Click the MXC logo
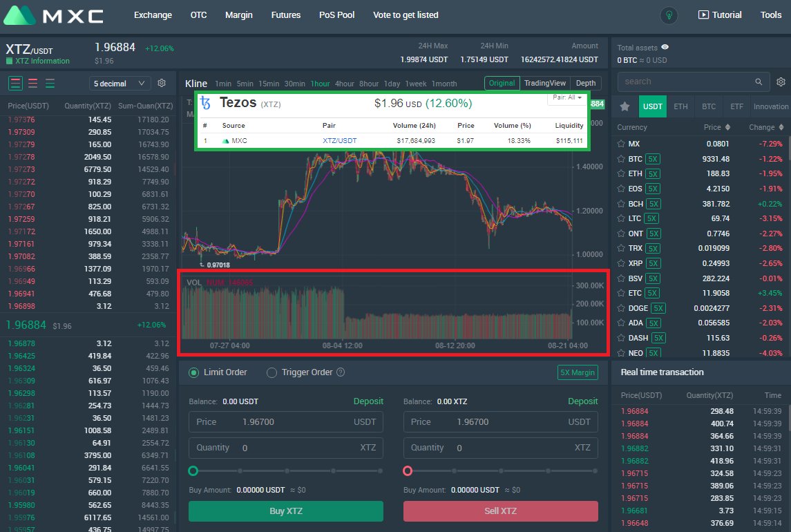Image resolution: width=791 pixels, height=532 pixels. click(x=53, y=15)
